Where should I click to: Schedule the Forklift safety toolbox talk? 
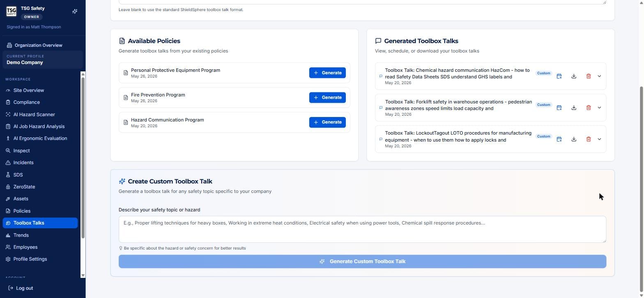(559, 108)
